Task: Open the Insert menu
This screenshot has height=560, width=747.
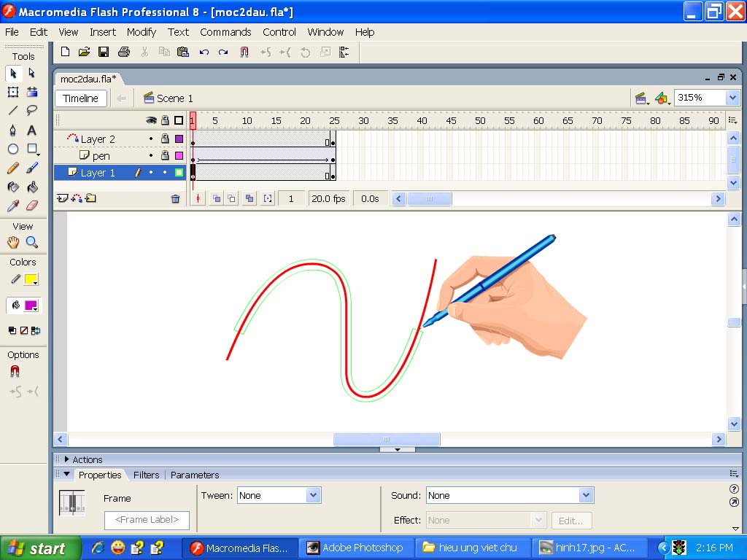Action: (x=103, y=32)
